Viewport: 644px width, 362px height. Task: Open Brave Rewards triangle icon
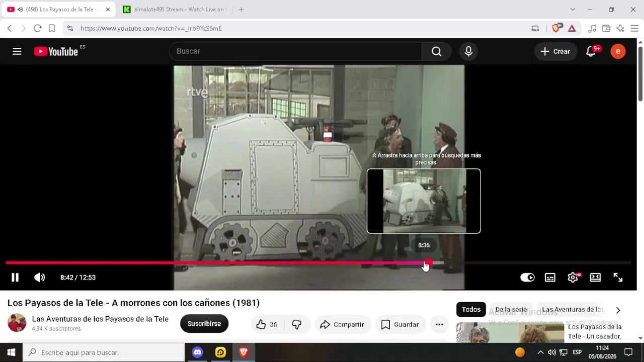(572, 29)
